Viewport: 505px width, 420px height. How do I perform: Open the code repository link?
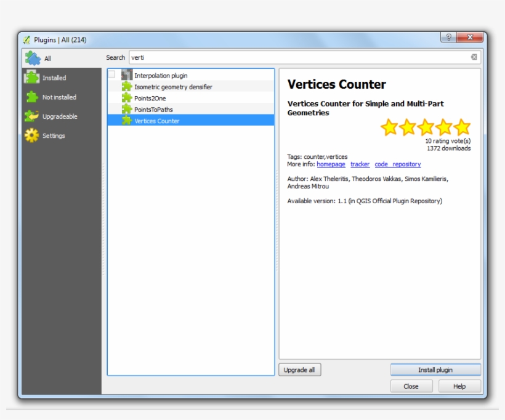(x=397, y=164)
